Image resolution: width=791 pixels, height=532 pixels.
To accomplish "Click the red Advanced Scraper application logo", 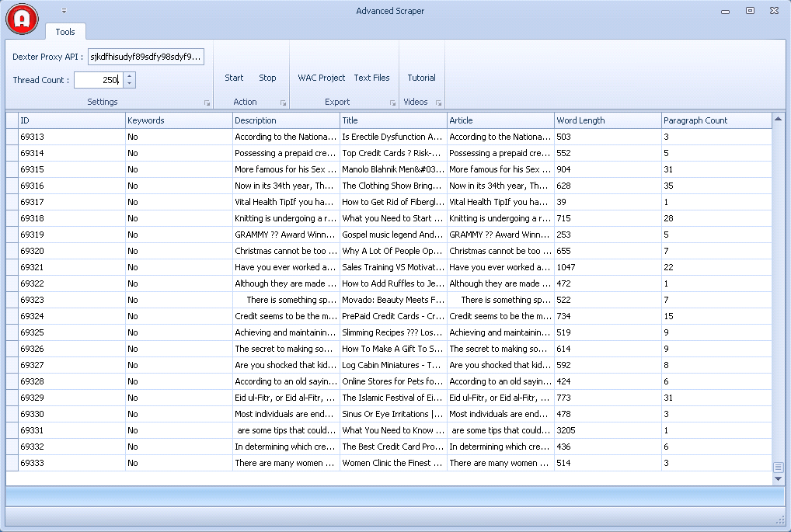I will [x=23, y=19].
